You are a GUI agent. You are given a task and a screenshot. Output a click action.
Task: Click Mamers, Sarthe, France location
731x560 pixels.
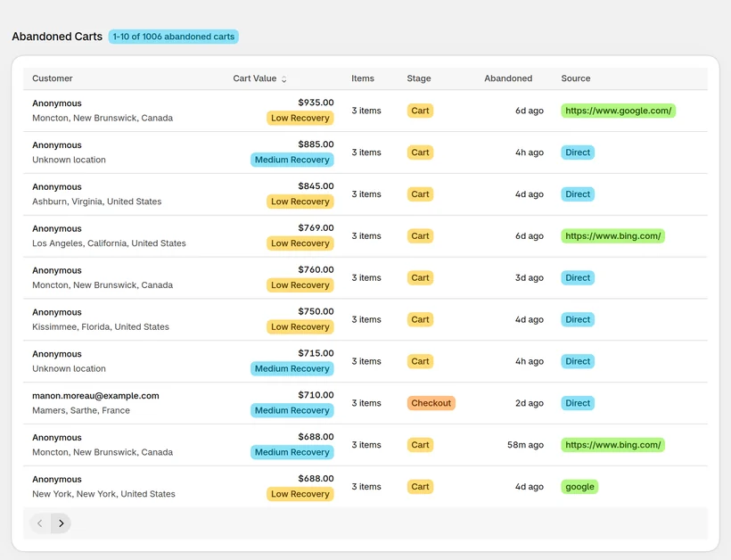(81, 410)
